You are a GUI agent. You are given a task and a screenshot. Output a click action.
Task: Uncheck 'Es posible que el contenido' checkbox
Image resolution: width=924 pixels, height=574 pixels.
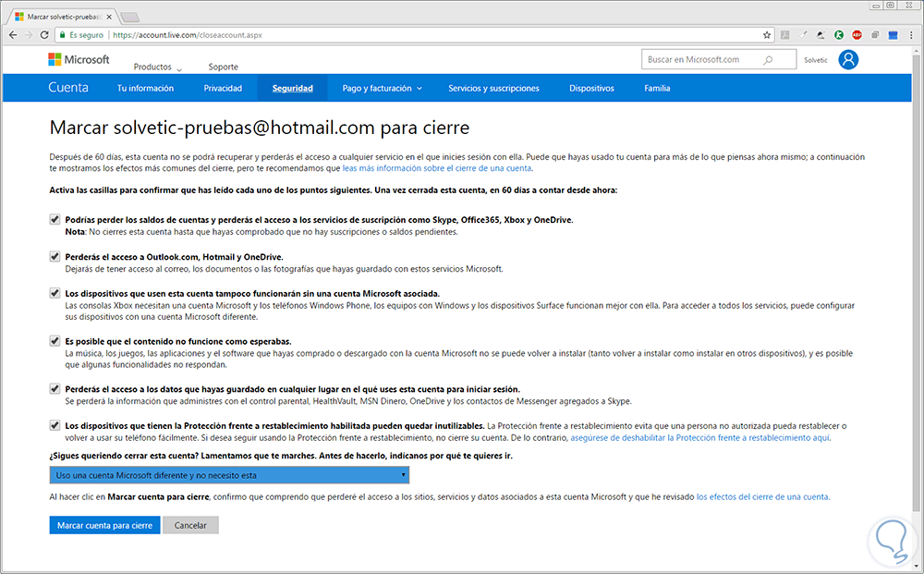[55, 341]
